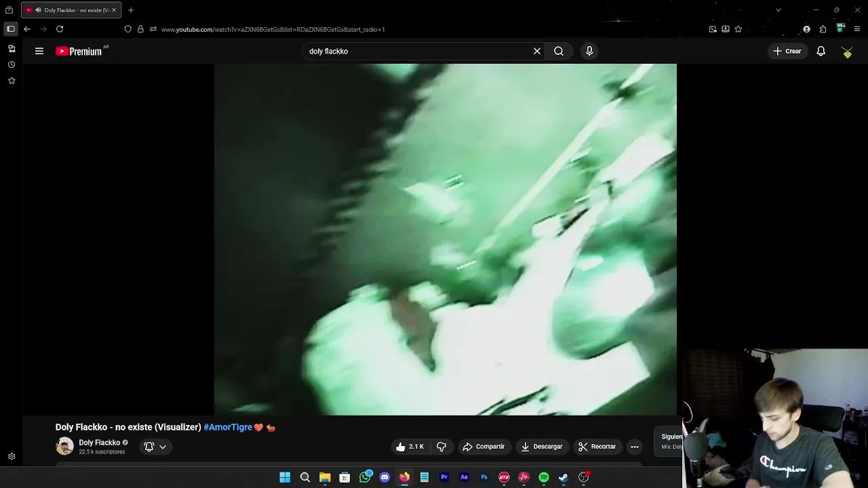The width and height of the screenshot is (868, 488).
Task: Open bookmarks star in sidebar
Action: (x=12, y=81)
